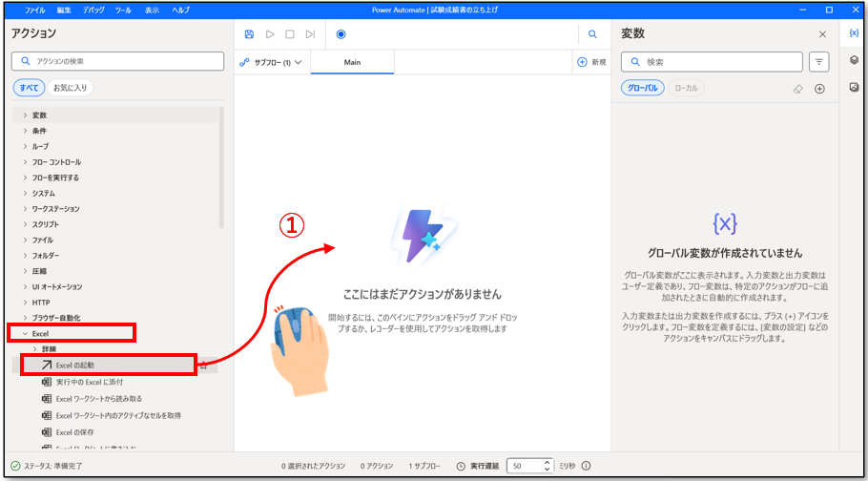Image resolution: width=868 pixels, height=481 pixels.
Task: Select the グローバル variables toggle
Action: pos(642,89)
